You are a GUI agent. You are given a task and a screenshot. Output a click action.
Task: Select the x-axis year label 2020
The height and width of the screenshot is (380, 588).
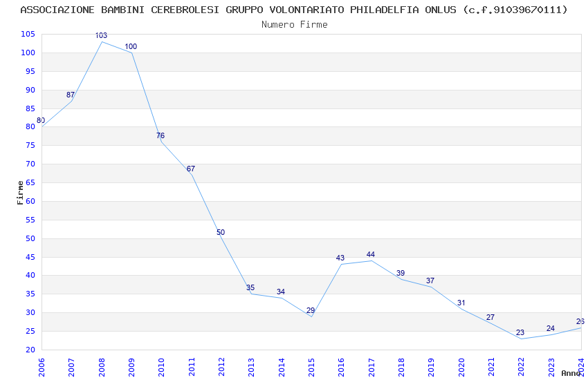point(461,368)
